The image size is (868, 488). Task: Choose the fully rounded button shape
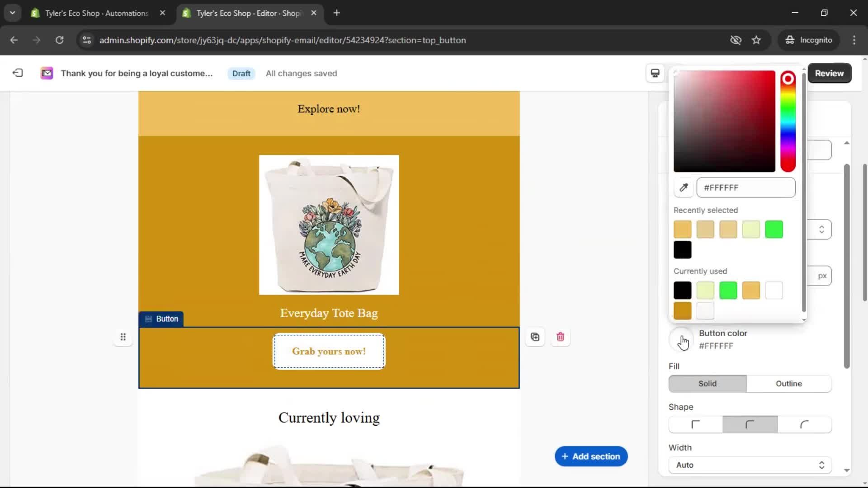(x=805, y=424)
